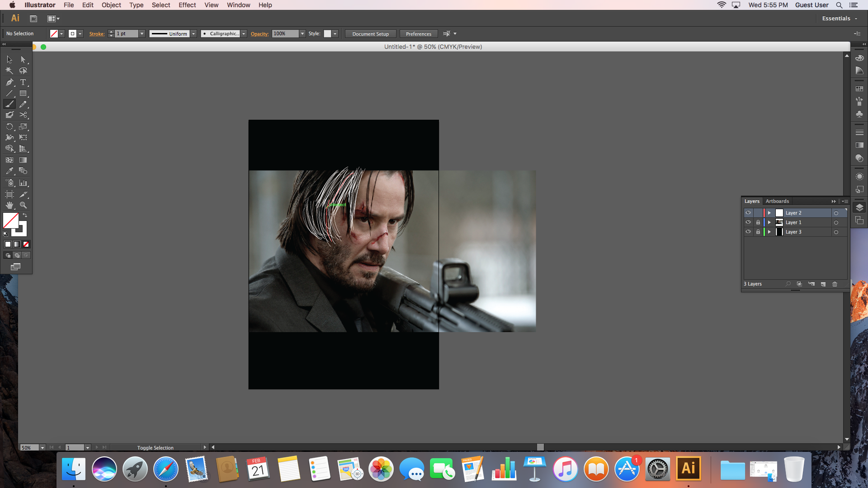Click the Delete Selection trash icon in Layers panel
This screenshot has width=868, height=488.
835,284
